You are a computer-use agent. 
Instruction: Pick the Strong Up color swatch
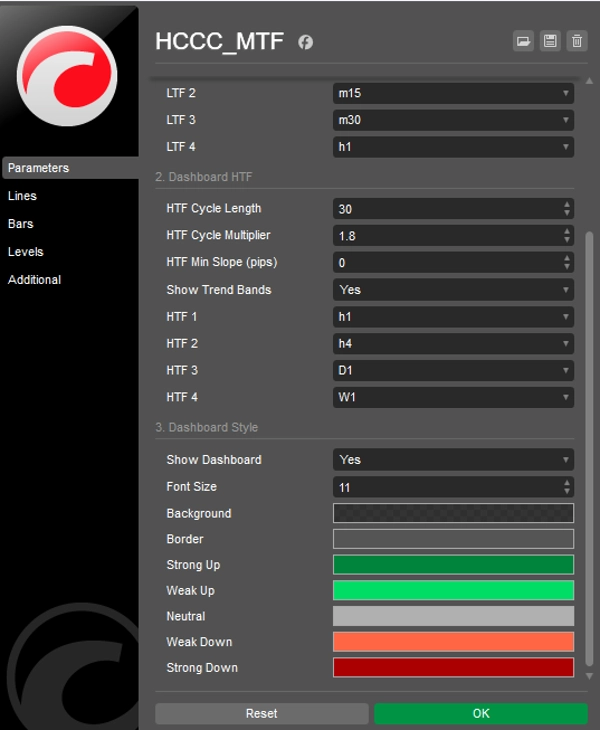453,565
